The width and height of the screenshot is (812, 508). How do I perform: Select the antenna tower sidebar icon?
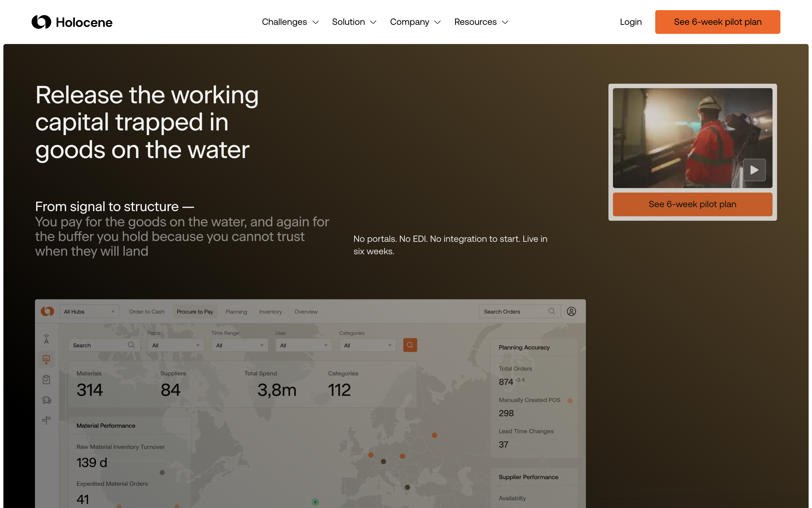coord(46,339)
